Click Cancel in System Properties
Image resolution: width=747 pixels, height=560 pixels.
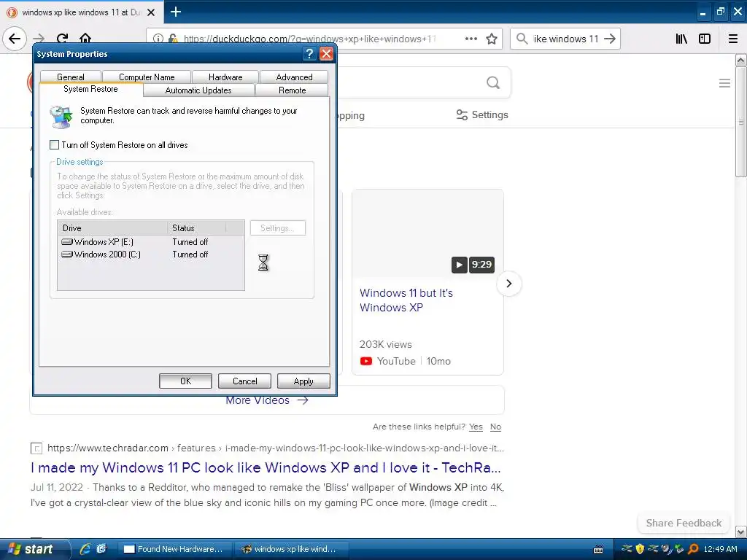244,381
